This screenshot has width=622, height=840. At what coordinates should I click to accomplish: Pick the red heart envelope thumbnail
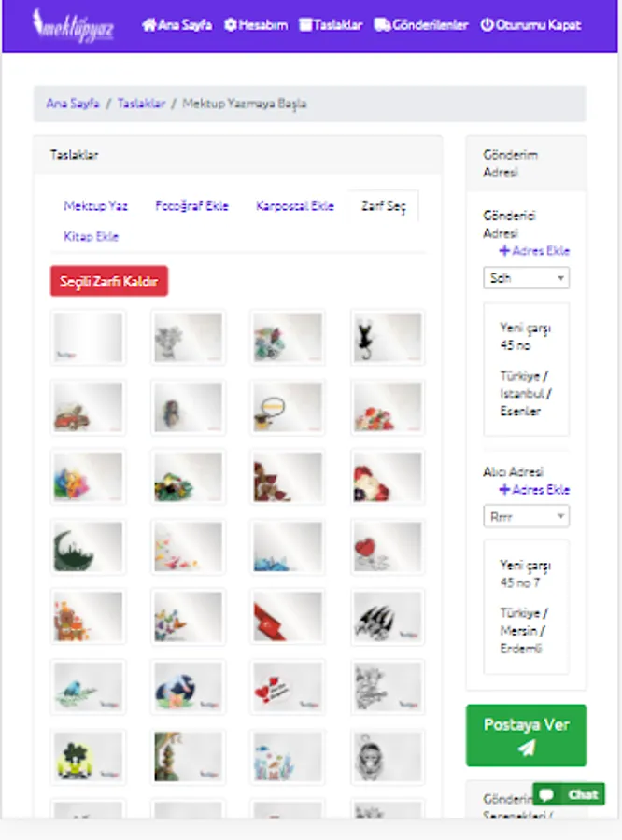[x=388, y=547]
